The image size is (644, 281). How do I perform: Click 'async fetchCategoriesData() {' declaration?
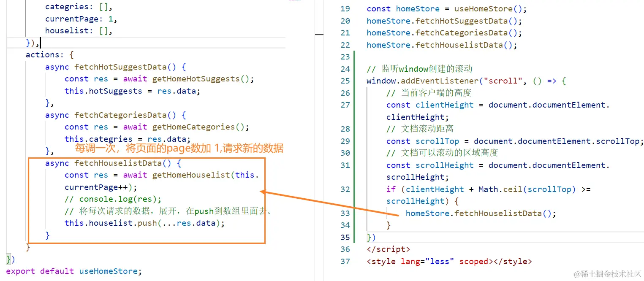point(116,115)
